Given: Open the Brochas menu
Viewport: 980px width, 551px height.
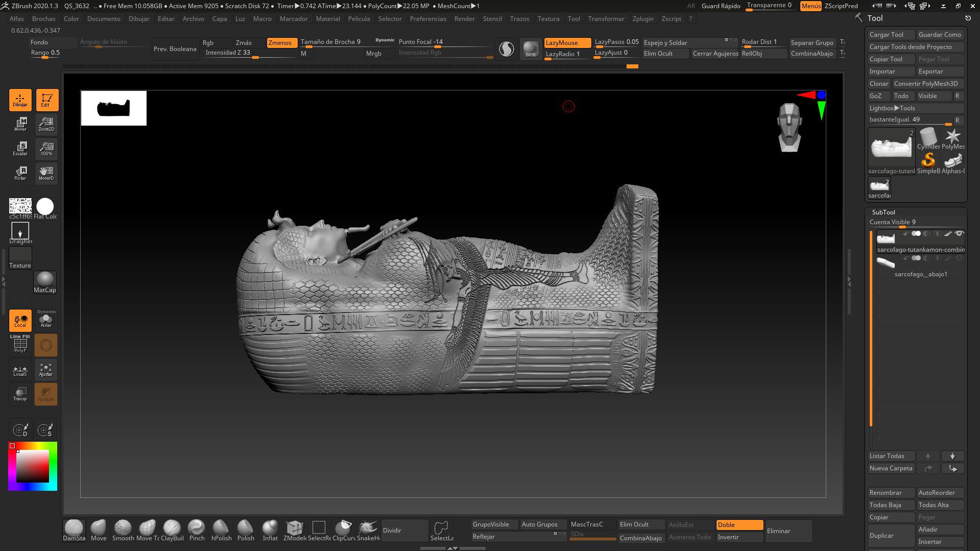Looking at the screenshot, I should pos(44,19).
